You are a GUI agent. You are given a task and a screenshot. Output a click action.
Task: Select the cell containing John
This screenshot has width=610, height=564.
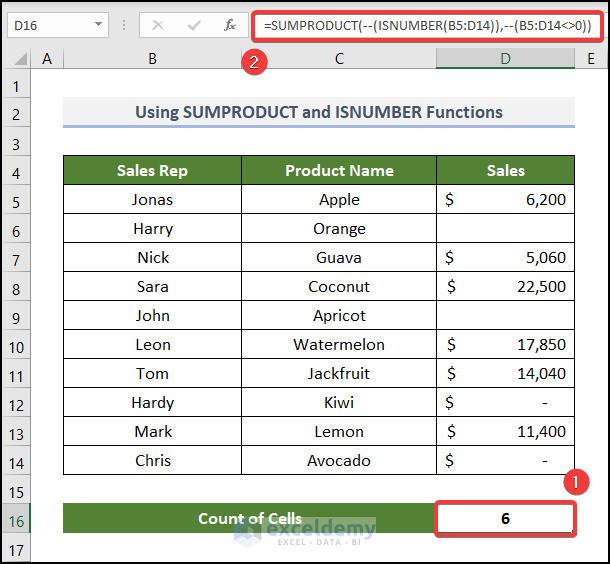coord(152,315)
